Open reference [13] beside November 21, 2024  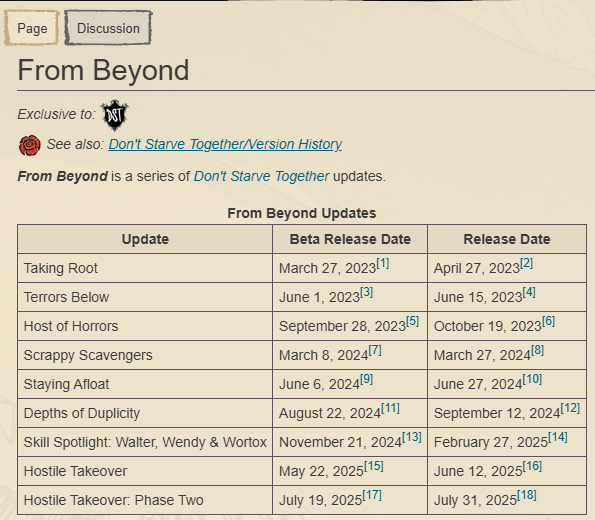pos(412,437)
